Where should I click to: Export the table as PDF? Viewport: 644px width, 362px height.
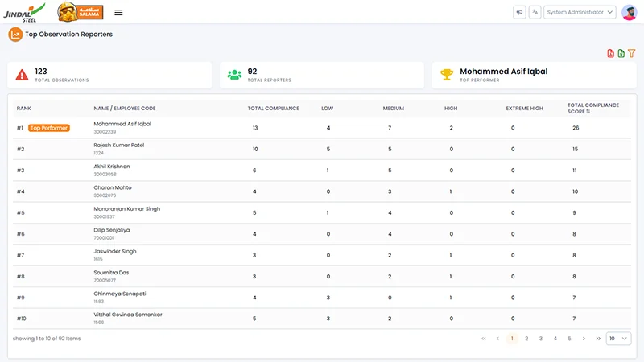pyautogui.click(x=611, y=53)
